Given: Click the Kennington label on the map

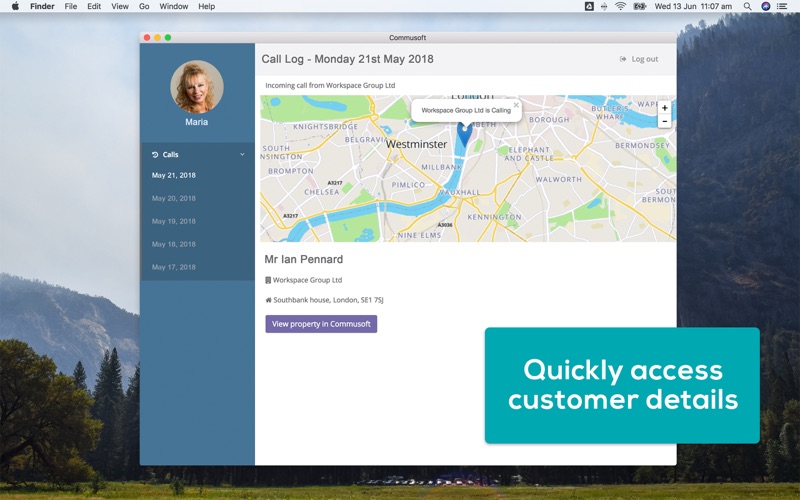Looking at the screenshot, I should point(494,217).
